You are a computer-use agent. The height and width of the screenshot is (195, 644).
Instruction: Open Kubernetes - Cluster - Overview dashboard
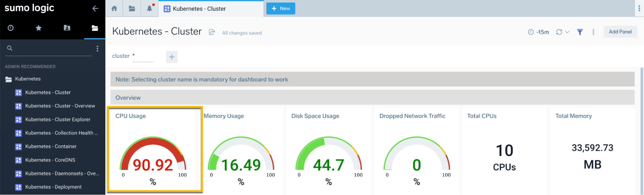(x=60, y=106)
